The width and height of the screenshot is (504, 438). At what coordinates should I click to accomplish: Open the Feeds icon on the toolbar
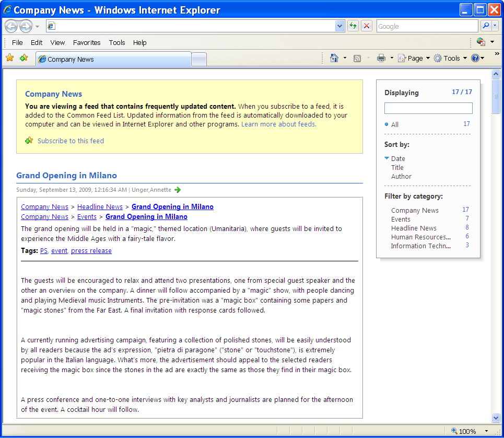(x=357, y=58)
